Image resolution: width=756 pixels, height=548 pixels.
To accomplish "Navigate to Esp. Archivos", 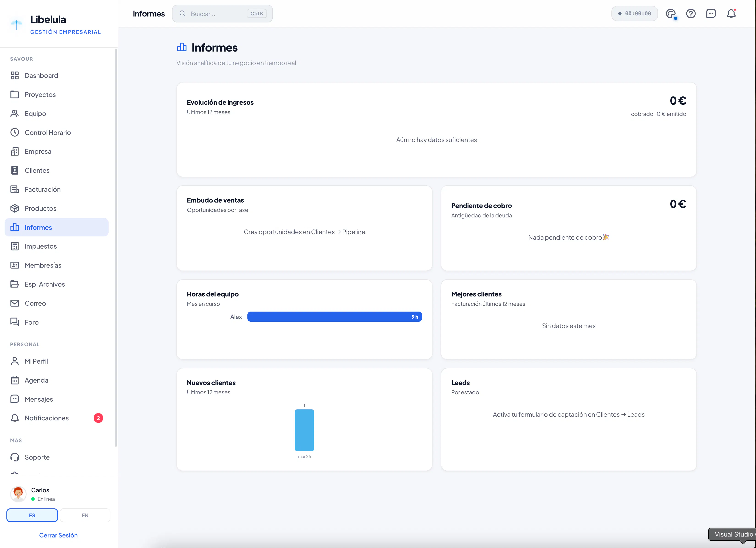I will tap(57, 284).
